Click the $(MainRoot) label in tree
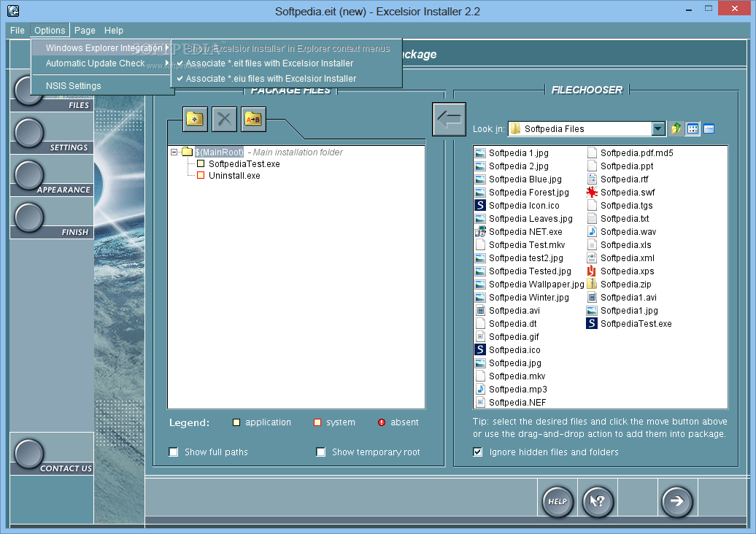Screen dimensions: 756x534 [220, 152]
